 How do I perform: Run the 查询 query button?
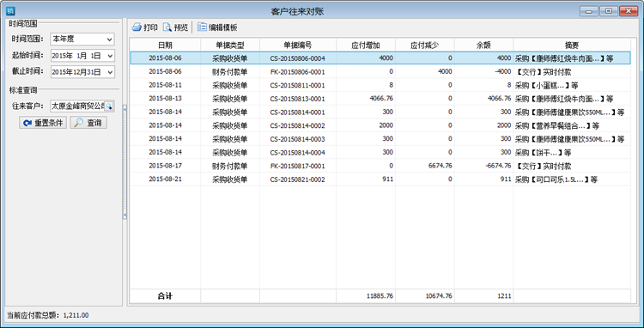pyautogui.click(x=88, y=123)
